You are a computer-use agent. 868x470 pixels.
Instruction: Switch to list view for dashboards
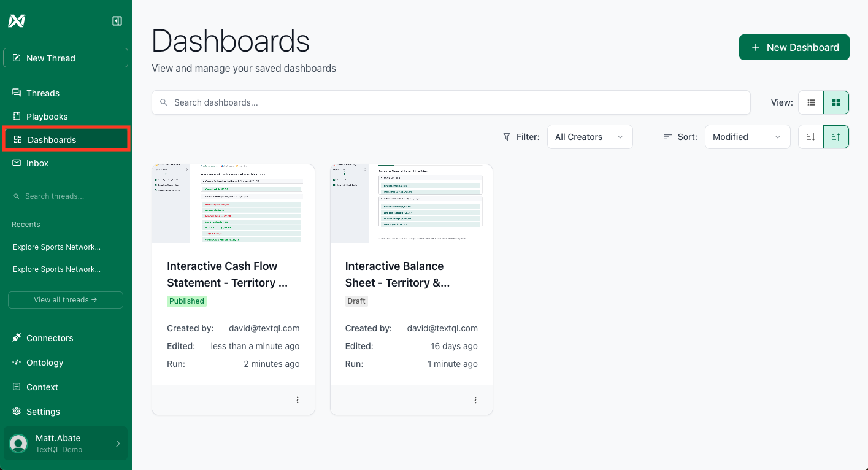point(810,102)
